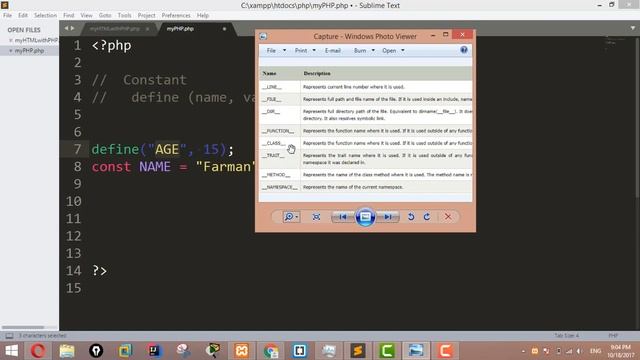Viewport: 640px width, 360px height.
Task: Open the zoom control in Photo Viewer
Action: pos(291,217)
